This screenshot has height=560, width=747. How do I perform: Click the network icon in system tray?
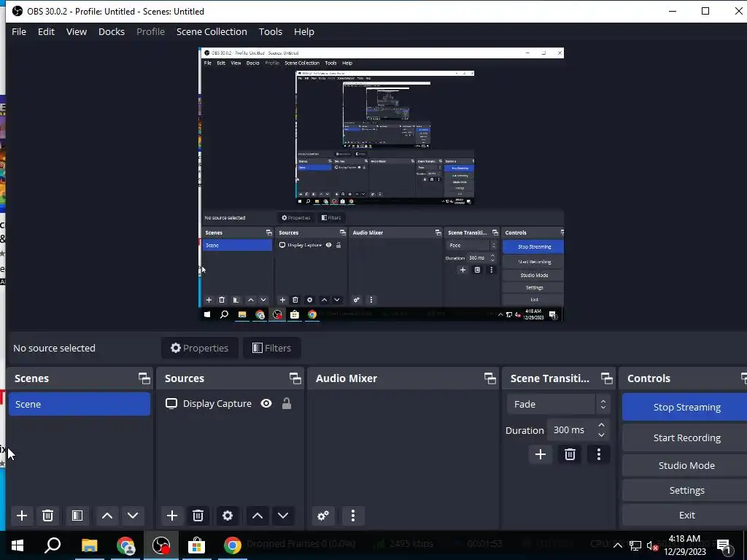pyautogui.click(x=635, y=545)
